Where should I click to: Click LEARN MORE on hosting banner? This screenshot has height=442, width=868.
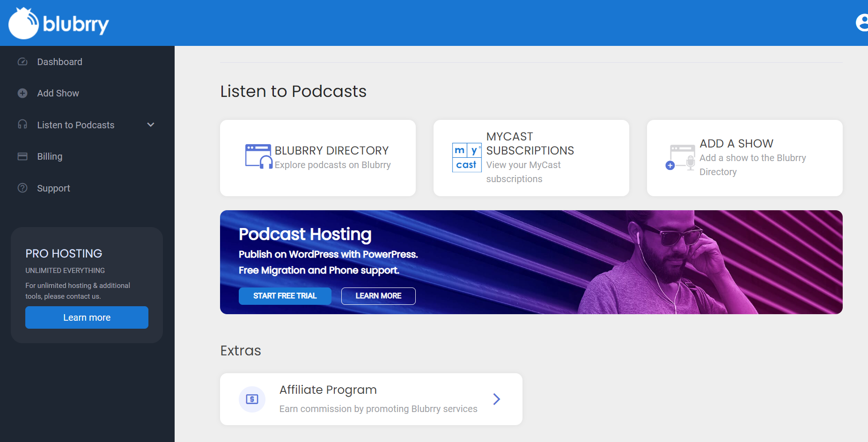pyautogui.click(x=378, y=296)
